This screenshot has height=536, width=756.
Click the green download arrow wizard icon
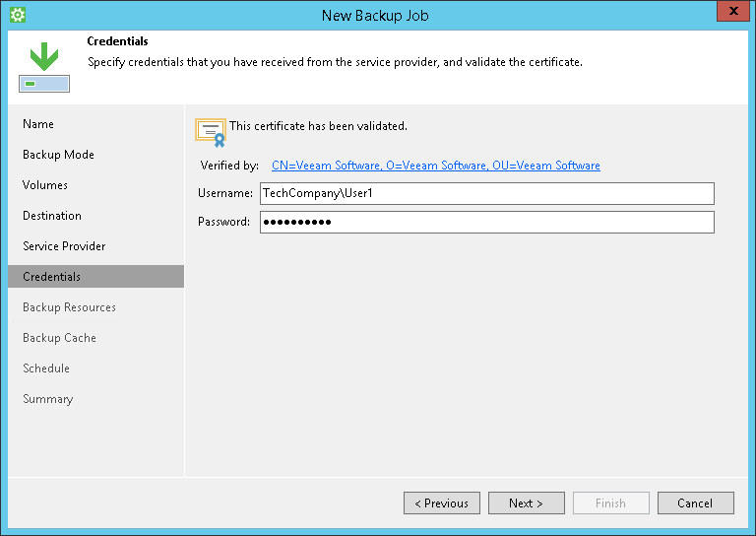pos(43,67)
